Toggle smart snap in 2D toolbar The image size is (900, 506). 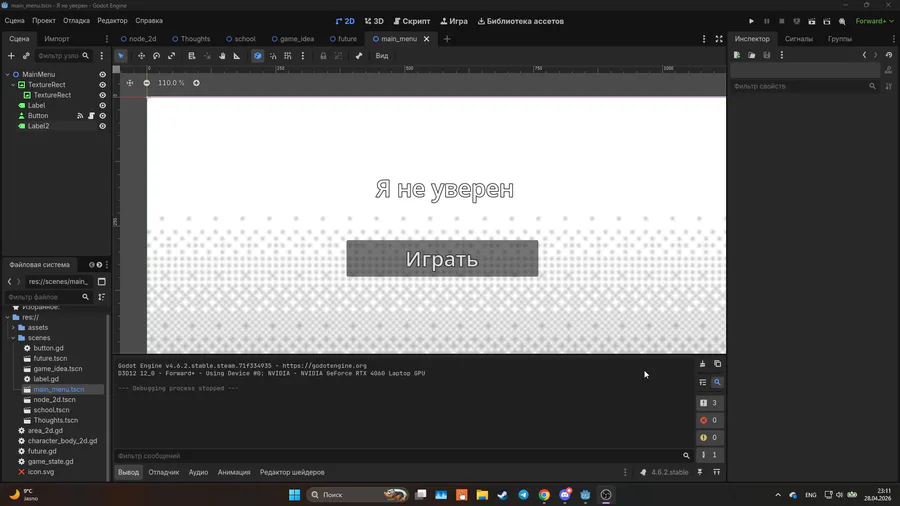pos(273,56)
